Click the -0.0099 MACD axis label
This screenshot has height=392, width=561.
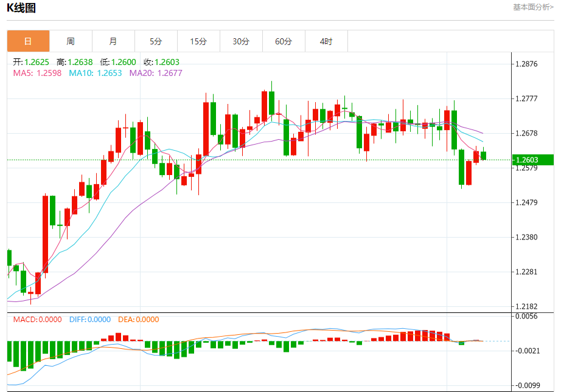click(528, 385)
